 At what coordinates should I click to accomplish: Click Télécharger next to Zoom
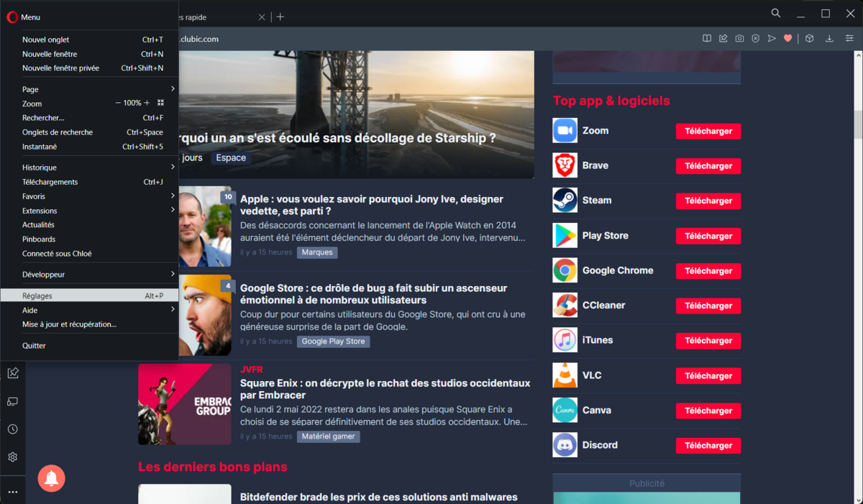click(708, 131)
